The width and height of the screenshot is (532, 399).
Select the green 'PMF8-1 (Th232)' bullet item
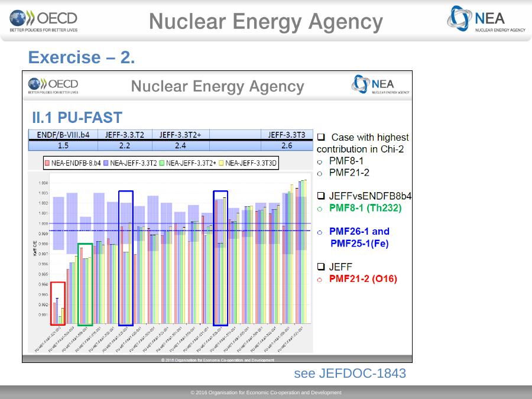(365, 208)
